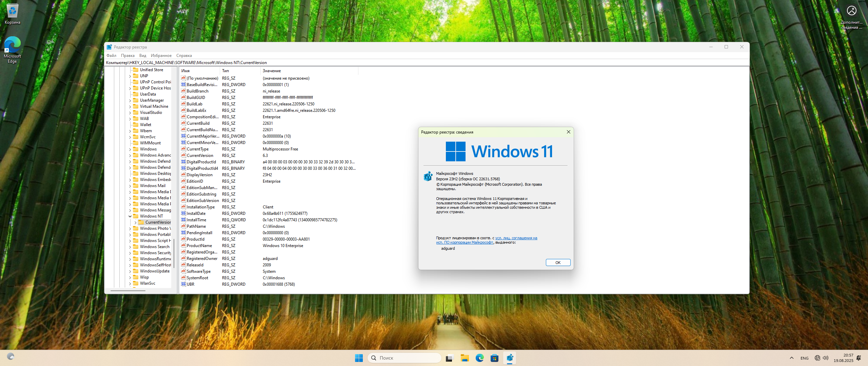This screenshot has width=868, height=366.
Task: Open the Дополнит... сведения desktop icon
Action: (851, 17)
